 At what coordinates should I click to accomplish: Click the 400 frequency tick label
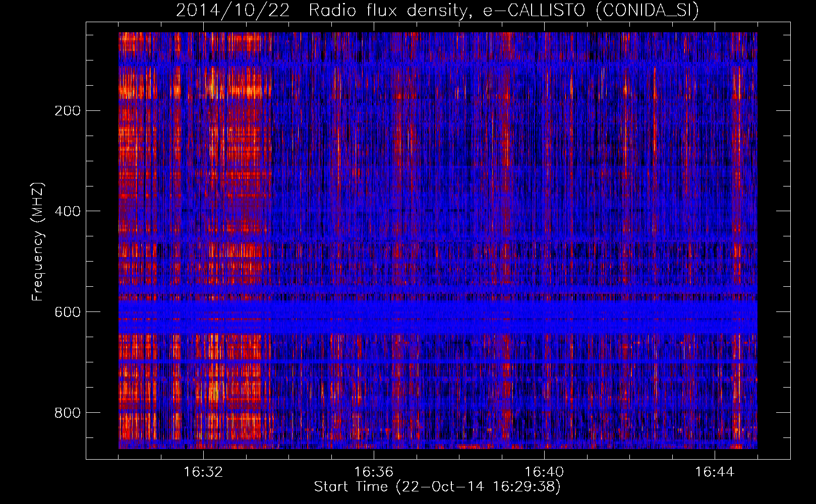(x=68, y=211)
